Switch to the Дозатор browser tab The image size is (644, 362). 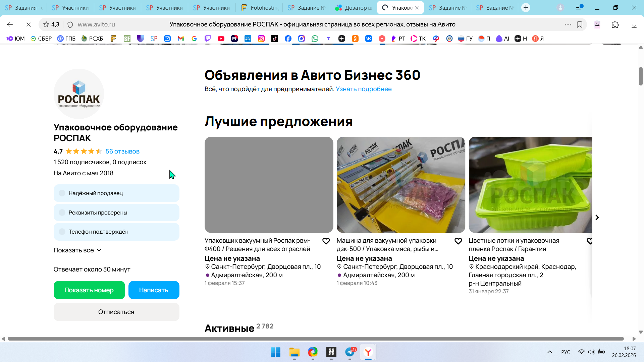point(354,8)
